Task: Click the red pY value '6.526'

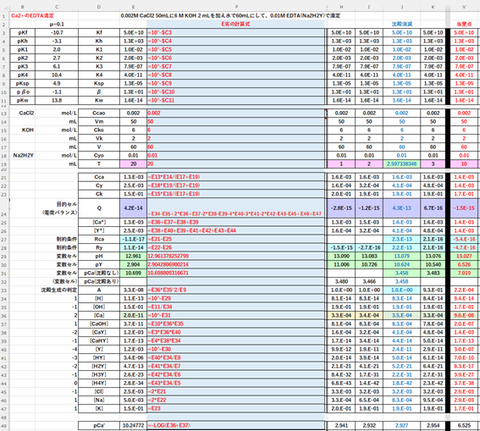Action: [x=464, y=264]
